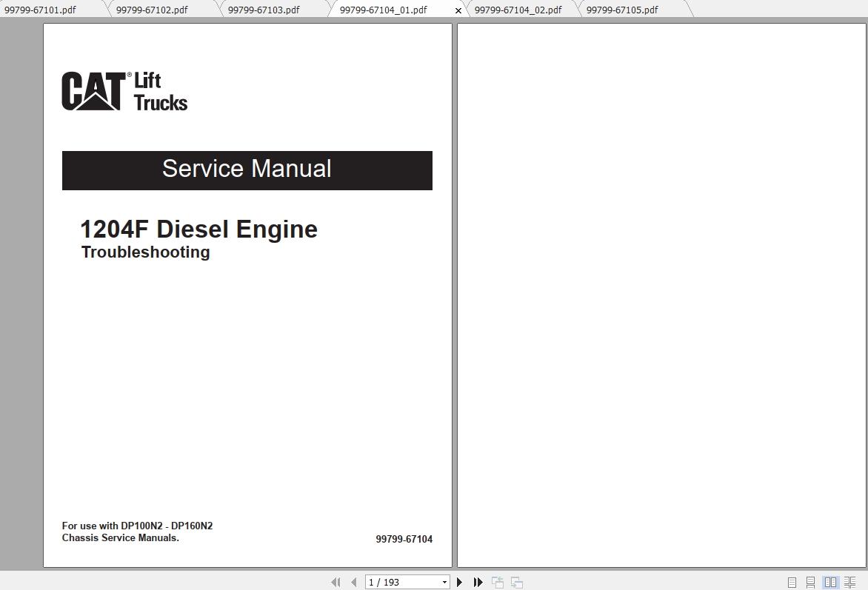Image resolution: width=868 pixels, height=590 pixels.
Task: Jump to the first page
Action: [335, 582]
